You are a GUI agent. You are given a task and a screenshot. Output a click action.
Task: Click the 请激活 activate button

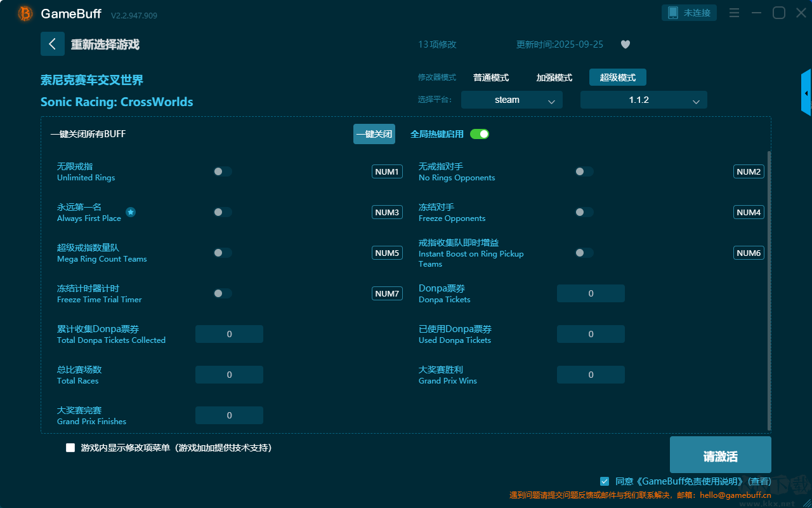(721, 455)
